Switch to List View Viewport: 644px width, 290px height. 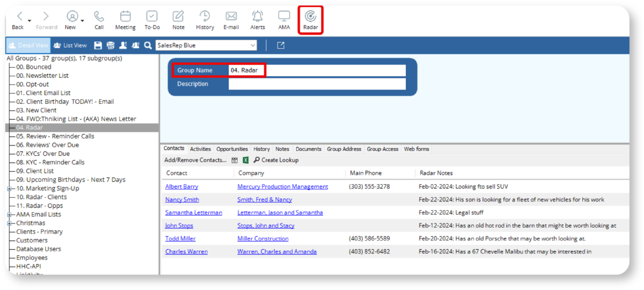(70, 45)
